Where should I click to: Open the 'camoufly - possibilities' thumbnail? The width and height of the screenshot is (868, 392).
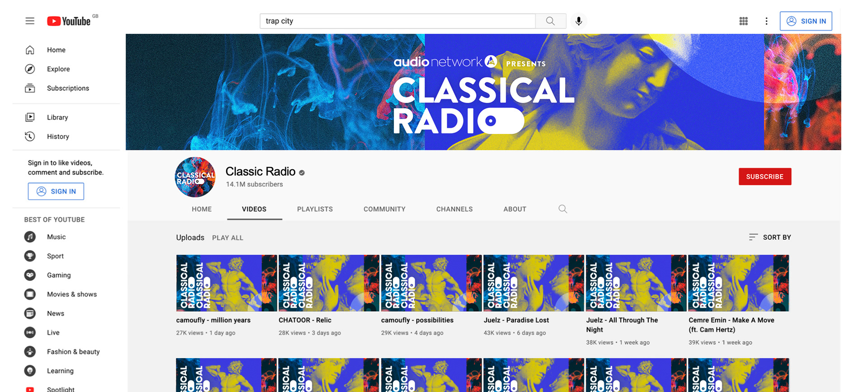click(x=431, y=283)
